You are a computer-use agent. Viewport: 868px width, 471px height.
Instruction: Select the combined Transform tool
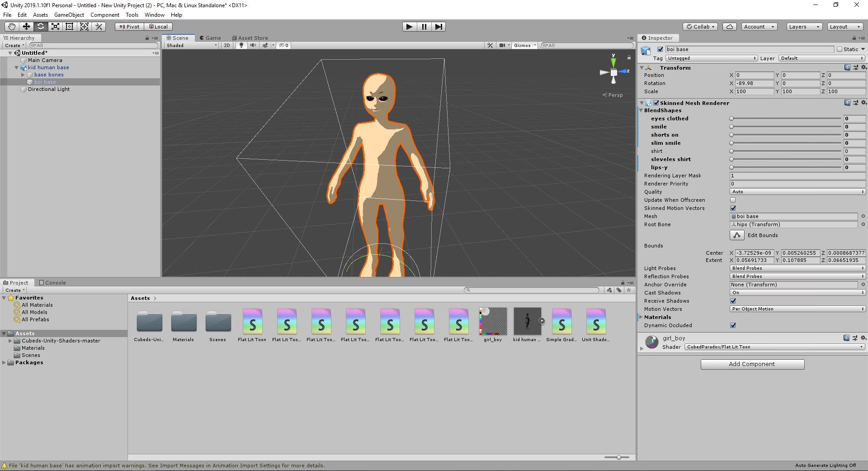(84, 27)
